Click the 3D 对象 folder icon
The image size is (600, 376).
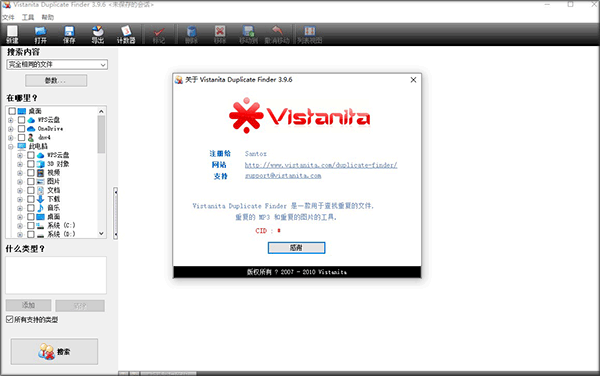tap(41, 164)
